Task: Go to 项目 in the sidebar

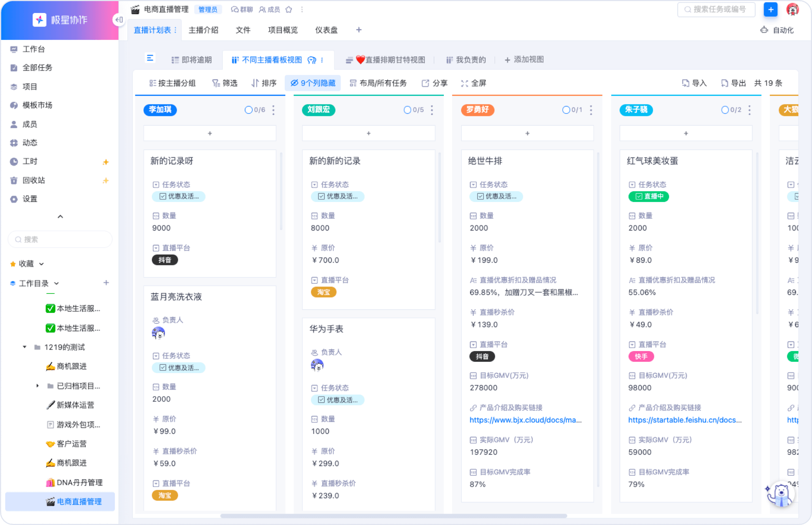Action: pos(30,86)
